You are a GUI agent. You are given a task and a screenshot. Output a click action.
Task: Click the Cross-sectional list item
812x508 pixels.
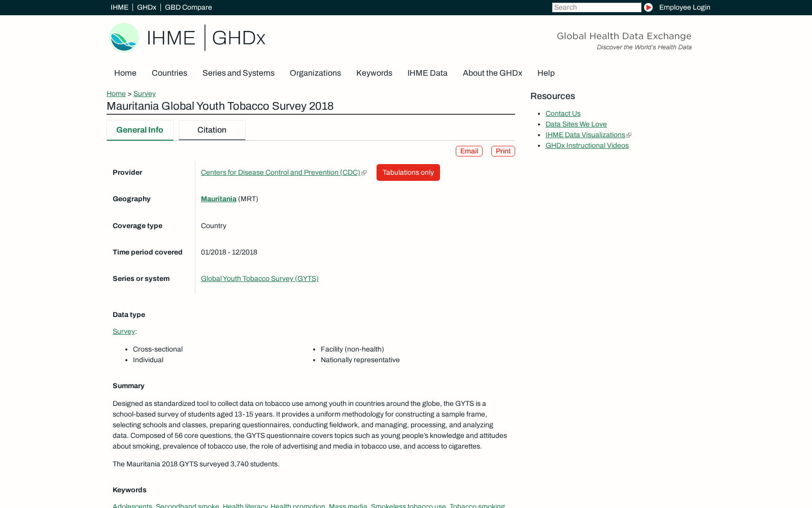pos(158,350)
